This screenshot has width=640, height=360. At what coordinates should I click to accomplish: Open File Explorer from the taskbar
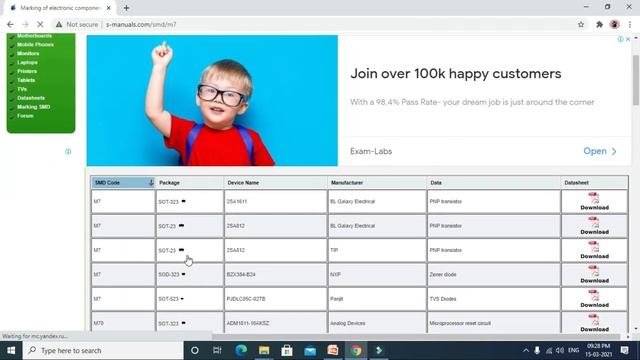tap(264, 350)
